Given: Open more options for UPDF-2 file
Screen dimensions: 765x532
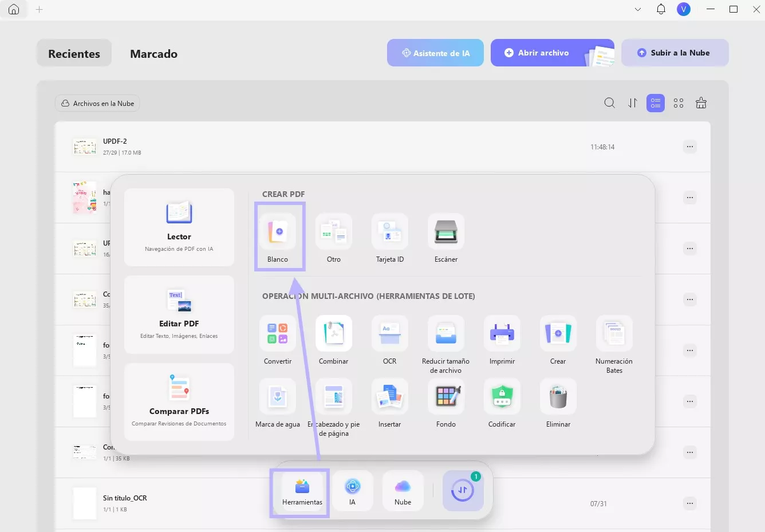Looking at the screenshot, I should click(690, 147).
